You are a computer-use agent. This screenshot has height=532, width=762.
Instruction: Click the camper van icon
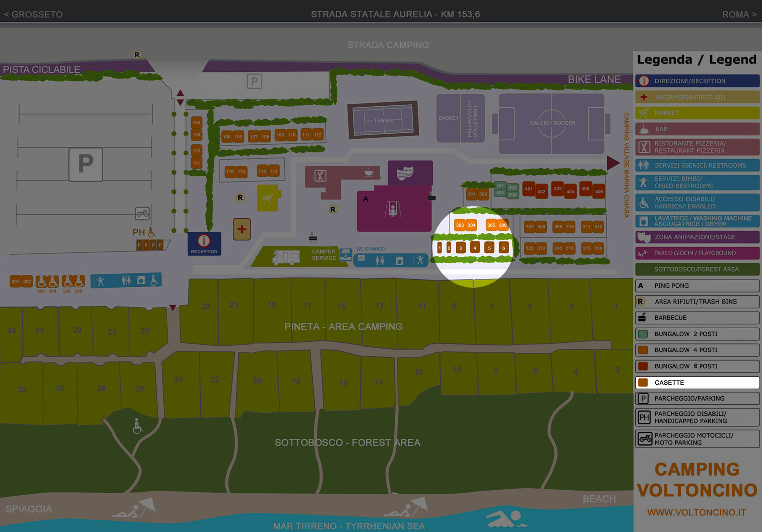(285, 258)
